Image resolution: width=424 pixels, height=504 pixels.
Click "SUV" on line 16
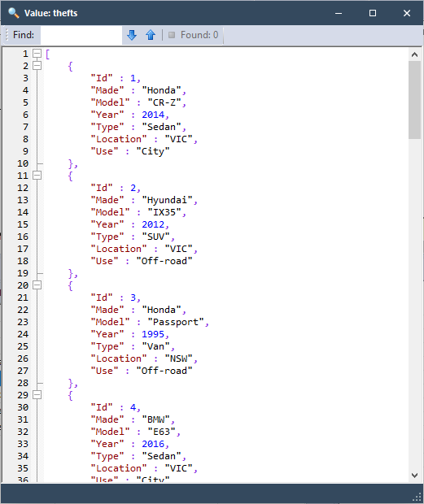tap(156, 237)
